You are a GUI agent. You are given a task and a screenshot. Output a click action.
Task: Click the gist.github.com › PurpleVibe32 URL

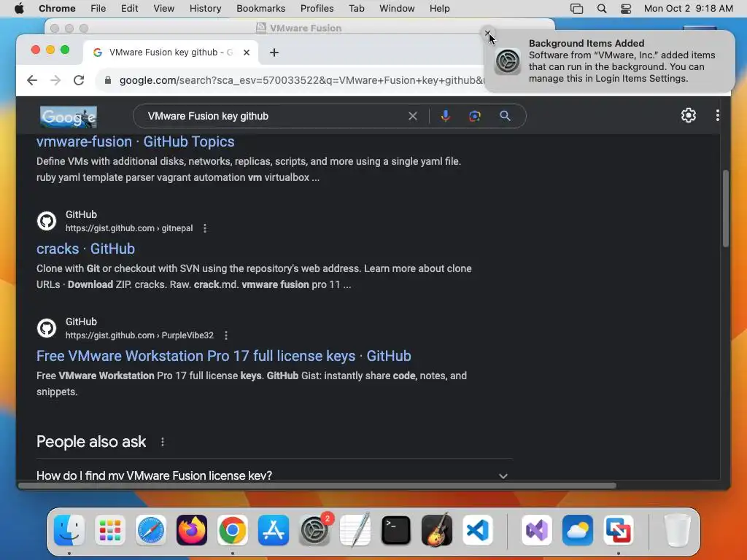pyautogui.click(x=139, y=335)
